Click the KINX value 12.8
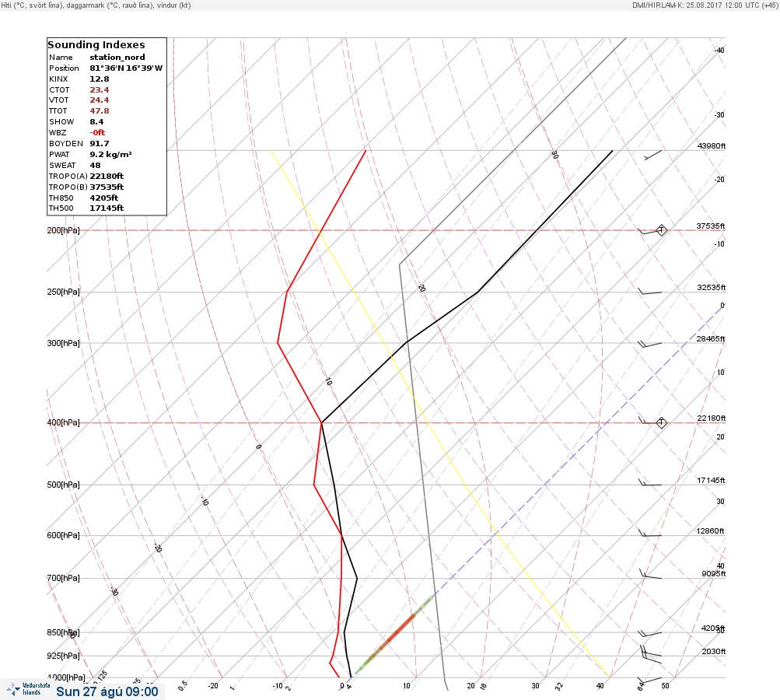780x700 pixels. (x=100, y=79)
